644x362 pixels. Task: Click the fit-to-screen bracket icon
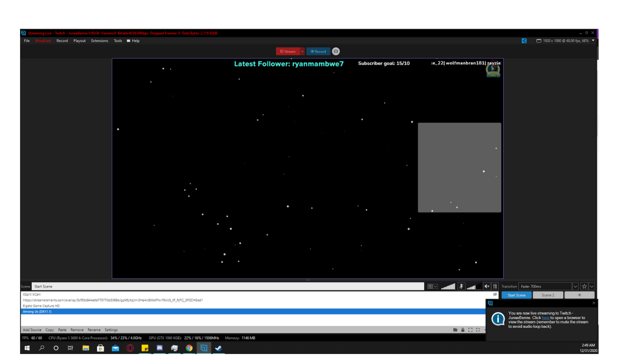pos(470,330)
